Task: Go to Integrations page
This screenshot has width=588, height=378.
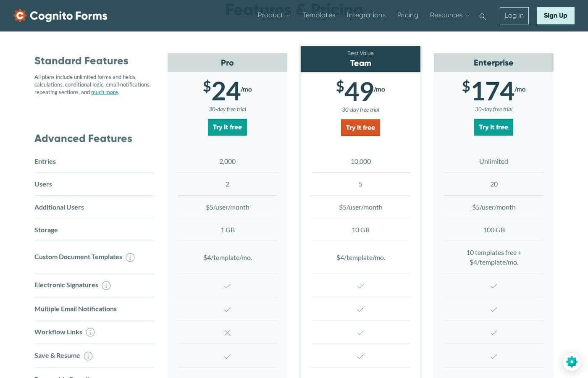Action: pyautogui.click(x=366, y=15)
